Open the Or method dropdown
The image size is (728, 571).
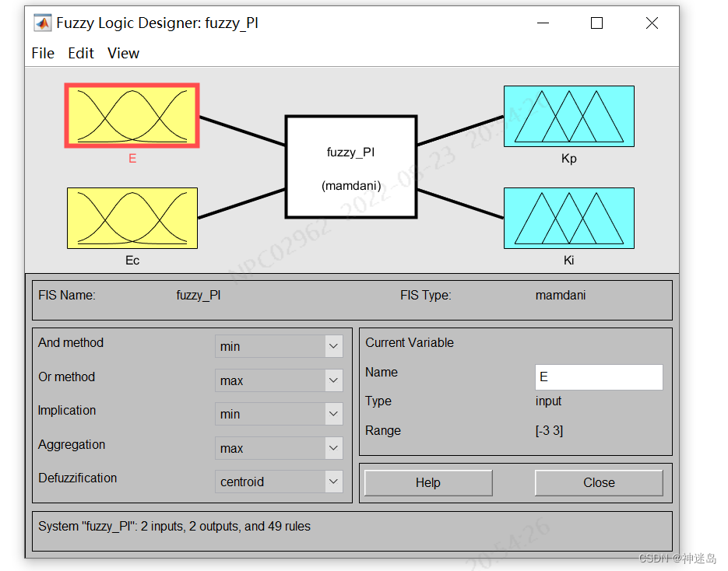(279, 380)
